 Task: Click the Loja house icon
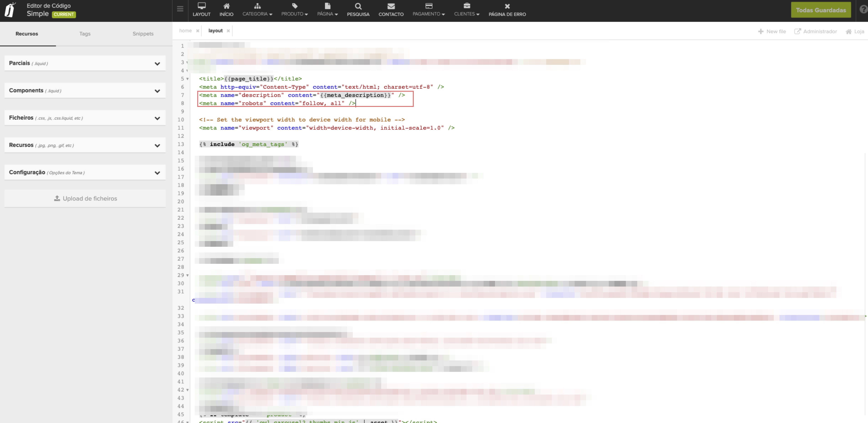pyautogui.click(x=849, y=31)
